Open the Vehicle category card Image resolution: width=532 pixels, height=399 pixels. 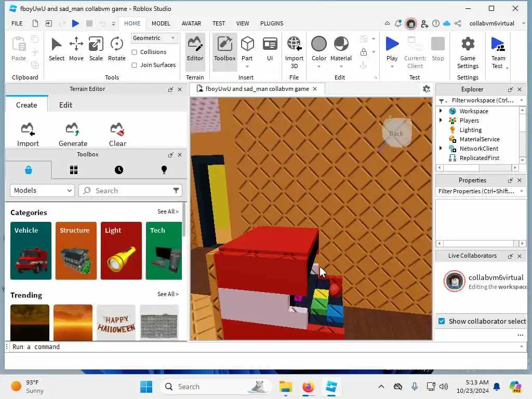[x=31, y=251]
